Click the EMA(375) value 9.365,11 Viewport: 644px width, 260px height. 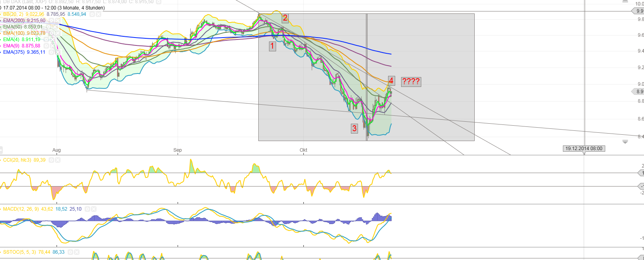pos(36,52)
